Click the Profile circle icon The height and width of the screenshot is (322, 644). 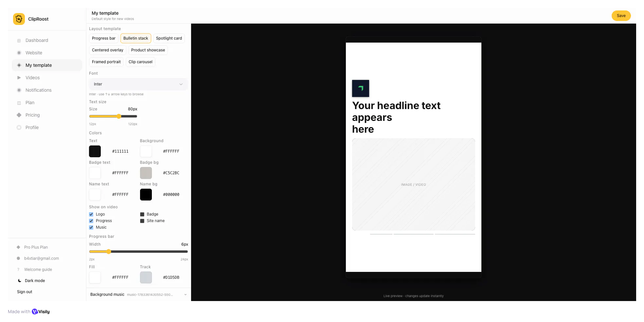tap(19, 127)
